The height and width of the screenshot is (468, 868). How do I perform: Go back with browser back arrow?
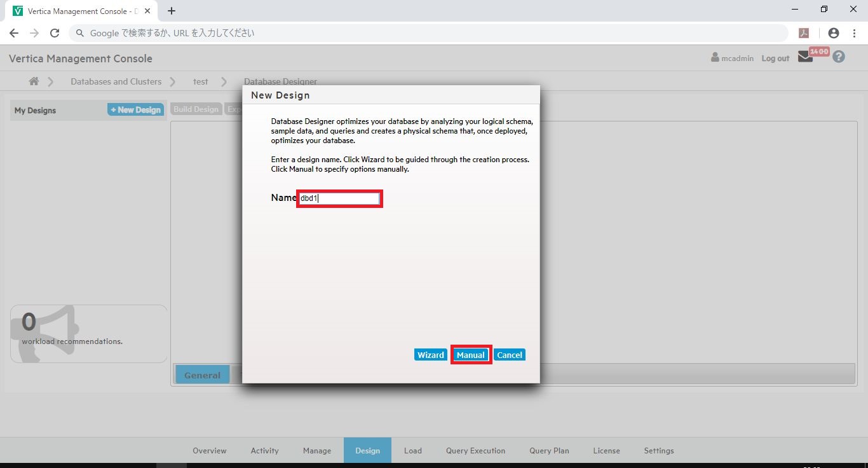point(14,33)
